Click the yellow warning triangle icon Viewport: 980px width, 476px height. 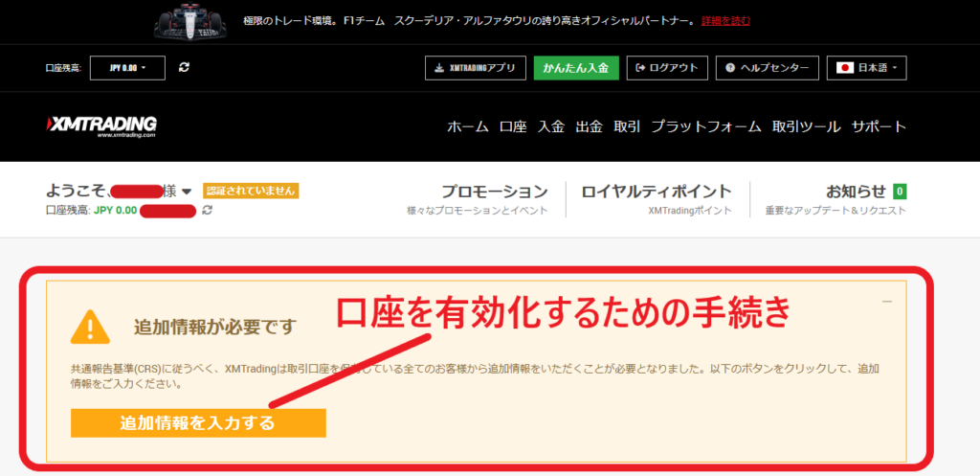(x=90, y=327)
